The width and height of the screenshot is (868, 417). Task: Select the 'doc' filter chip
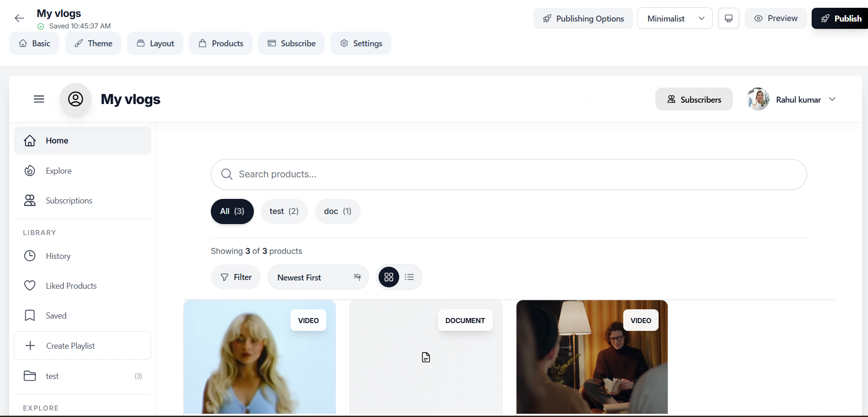tap(337, 211)
